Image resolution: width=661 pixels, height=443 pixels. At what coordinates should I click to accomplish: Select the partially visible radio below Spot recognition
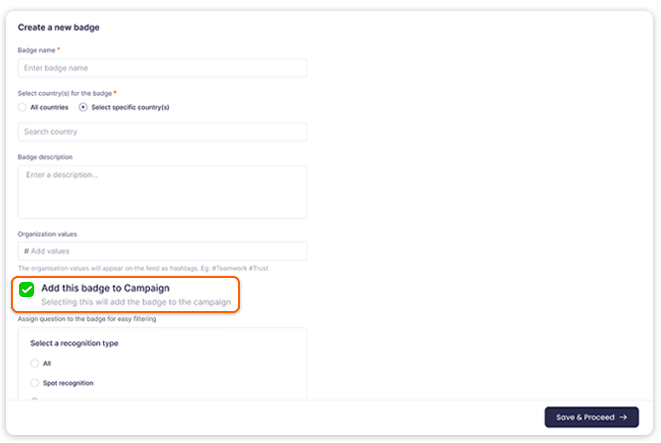35,399
